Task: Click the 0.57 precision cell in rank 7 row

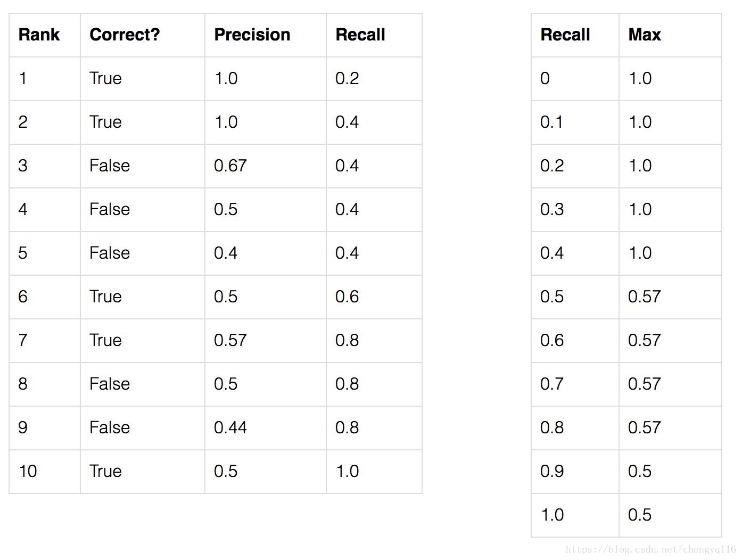Action: [x=230, y=340]
